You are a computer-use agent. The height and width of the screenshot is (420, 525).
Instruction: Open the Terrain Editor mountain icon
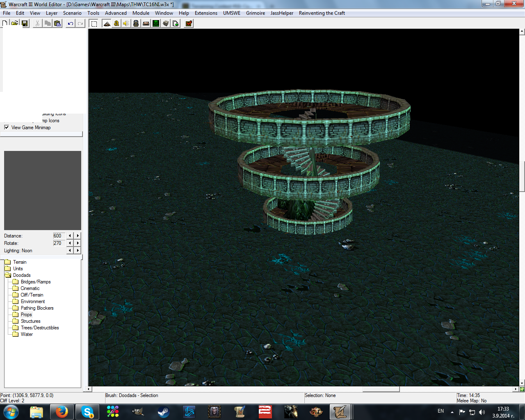point(107,23)
